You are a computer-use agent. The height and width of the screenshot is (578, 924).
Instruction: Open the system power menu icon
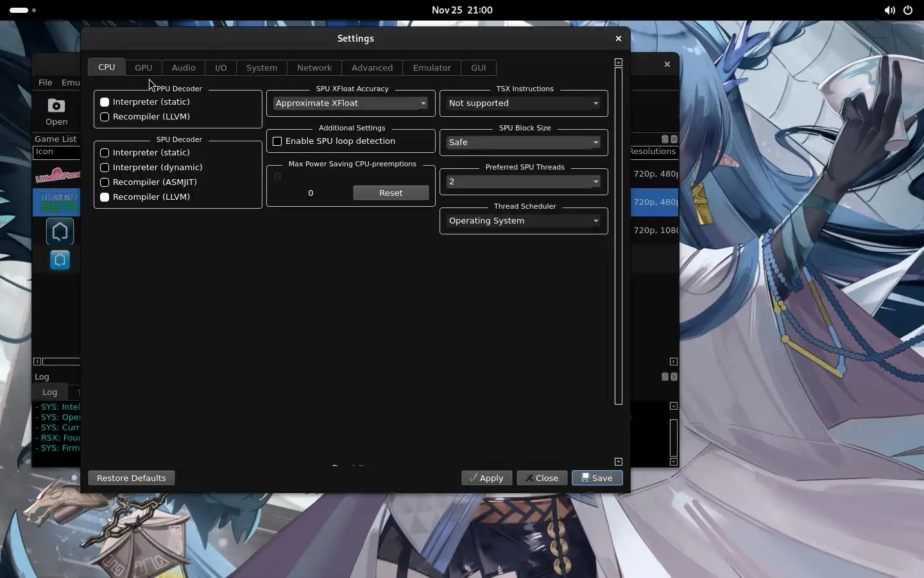pos(908,10)
